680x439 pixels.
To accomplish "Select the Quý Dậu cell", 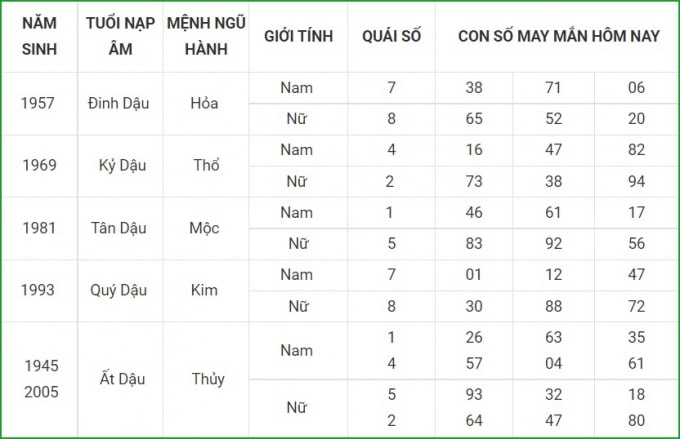I will pyautogui.click(x=118, y=290).
